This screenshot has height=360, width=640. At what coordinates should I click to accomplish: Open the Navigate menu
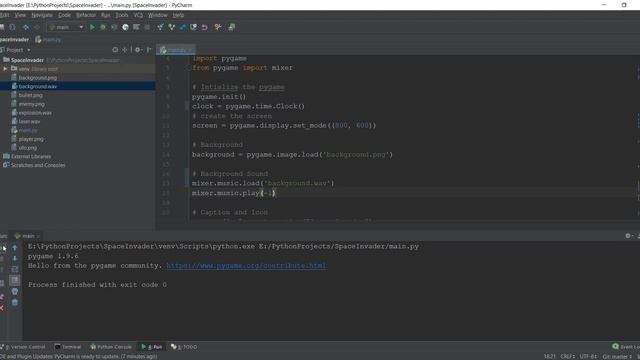(42, 15)
